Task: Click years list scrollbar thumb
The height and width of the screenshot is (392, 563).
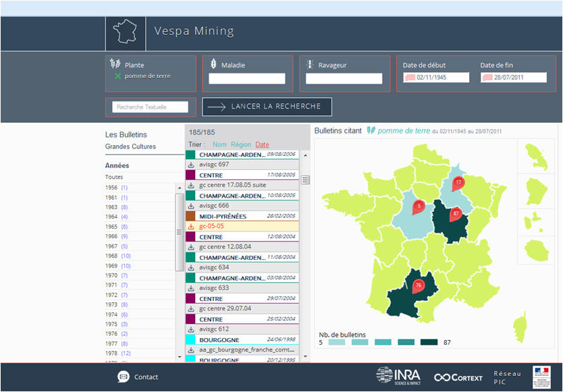Action: pos(180,232)
